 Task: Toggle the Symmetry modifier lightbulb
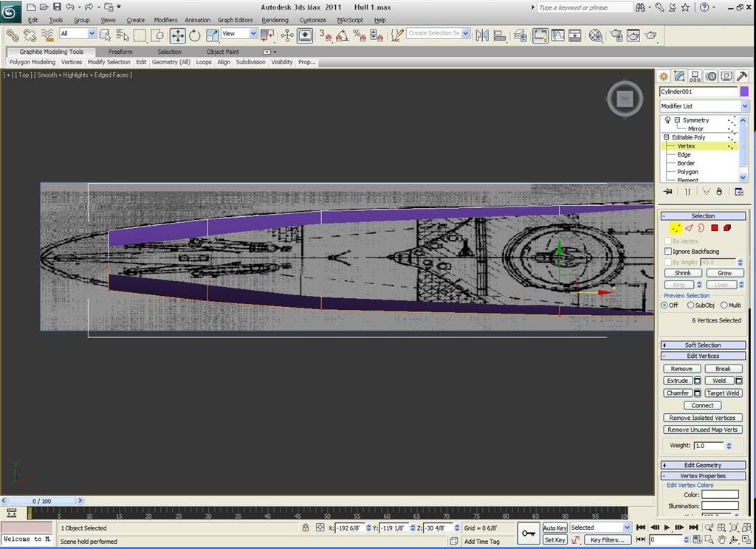click(667, 120)
